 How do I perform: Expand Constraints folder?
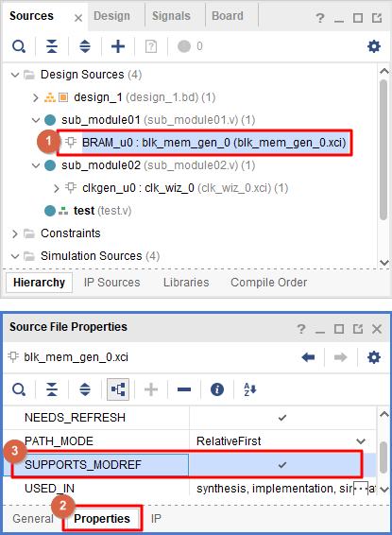pos(15,233)
